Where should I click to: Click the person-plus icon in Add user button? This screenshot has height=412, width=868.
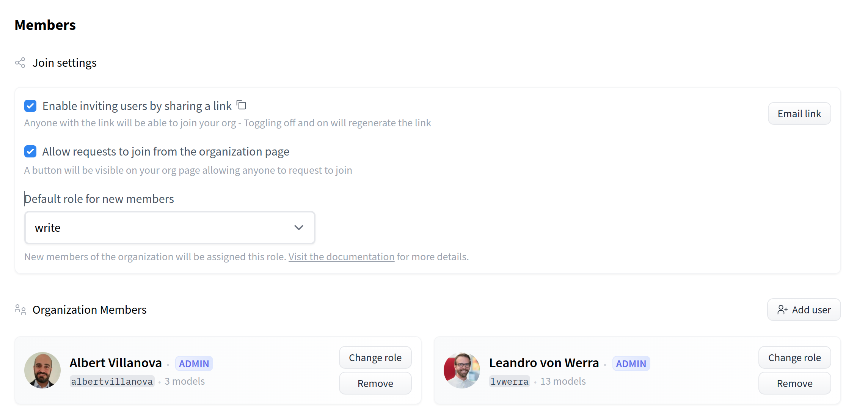click(783, 310)
